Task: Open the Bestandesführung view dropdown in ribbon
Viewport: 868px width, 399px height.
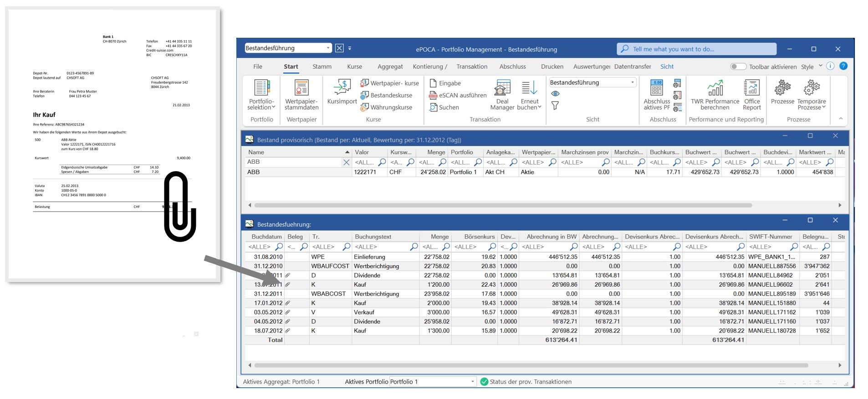Action: point(633,82)
